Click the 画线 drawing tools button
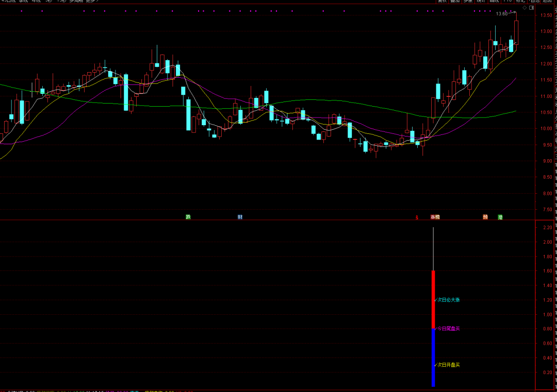The height and width of the screenshot is (392, 557). (494, 1)
